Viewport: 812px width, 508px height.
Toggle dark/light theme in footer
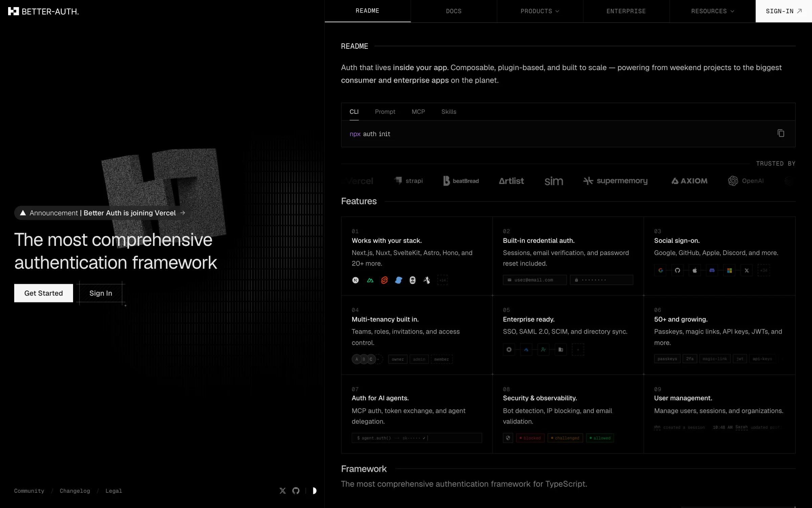[314, 491]
